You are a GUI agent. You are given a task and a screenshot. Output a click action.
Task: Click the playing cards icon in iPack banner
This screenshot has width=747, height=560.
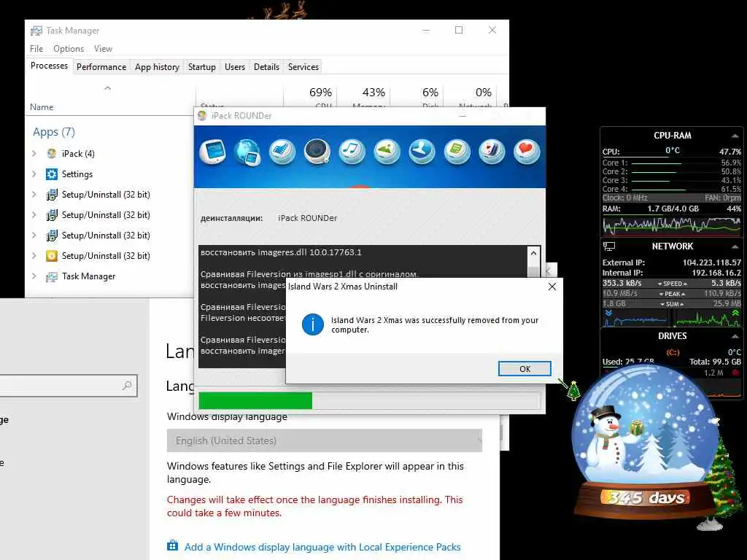pos(492,152)
